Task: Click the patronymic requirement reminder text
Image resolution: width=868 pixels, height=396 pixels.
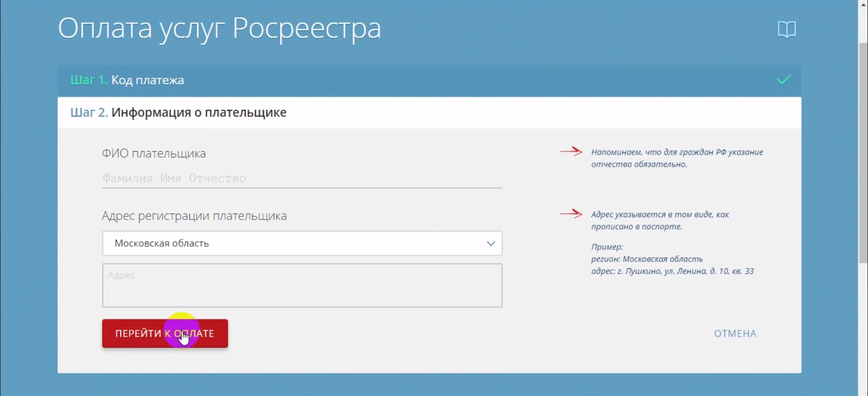Action: pos(677,158)
